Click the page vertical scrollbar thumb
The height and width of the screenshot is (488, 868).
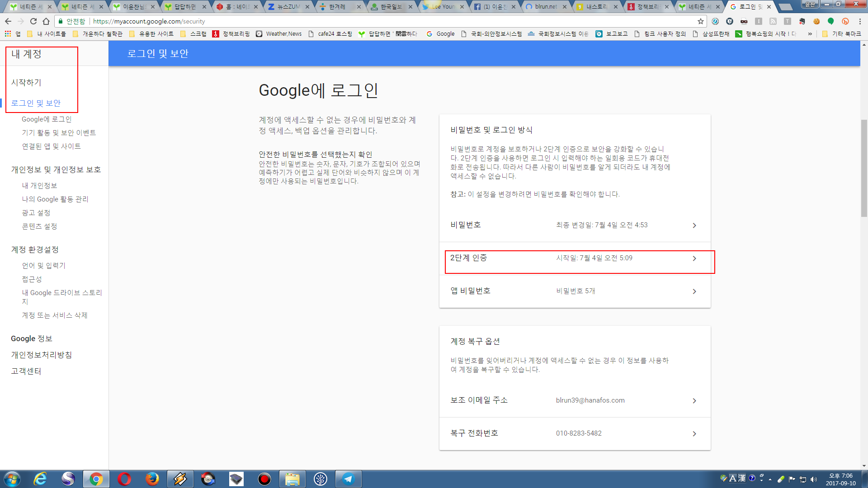(x=864, y=168)
